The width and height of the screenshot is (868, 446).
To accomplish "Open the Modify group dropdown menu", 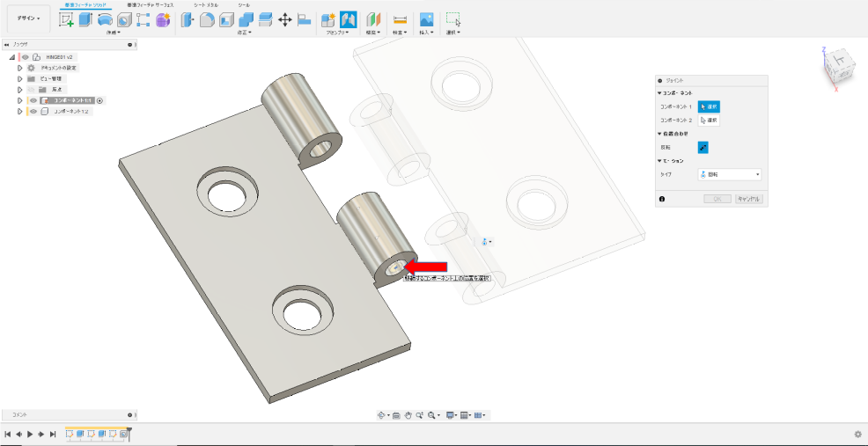I will [x=244, y=33].
